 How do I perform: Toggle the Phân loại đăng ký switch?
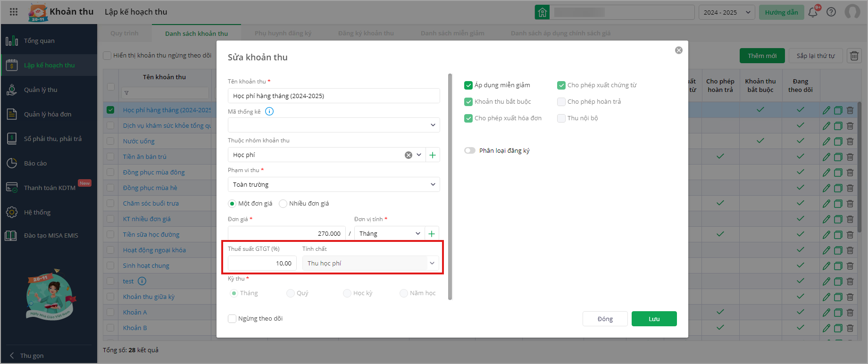click(x=470, y=151)
